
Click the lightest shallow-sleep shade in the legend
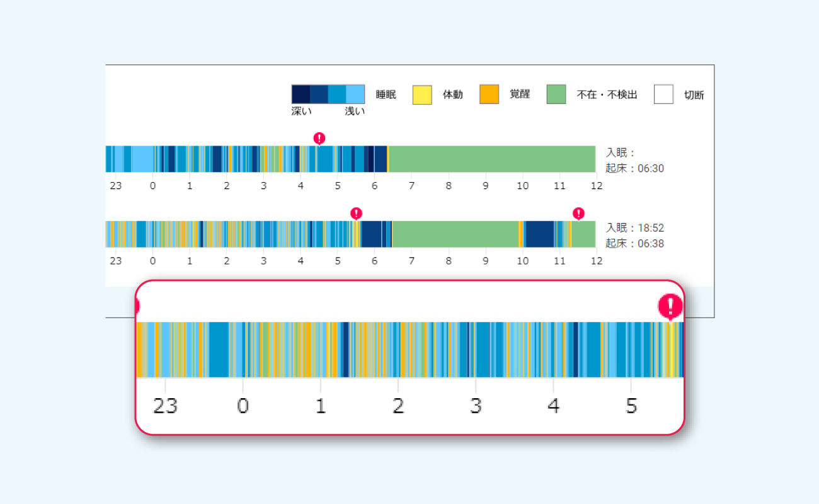point(355,94)
